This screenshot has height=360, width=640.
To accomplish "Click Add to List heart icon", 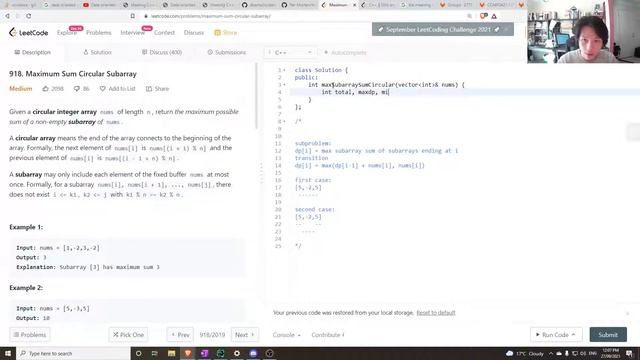I will click(x=102, y=89).
